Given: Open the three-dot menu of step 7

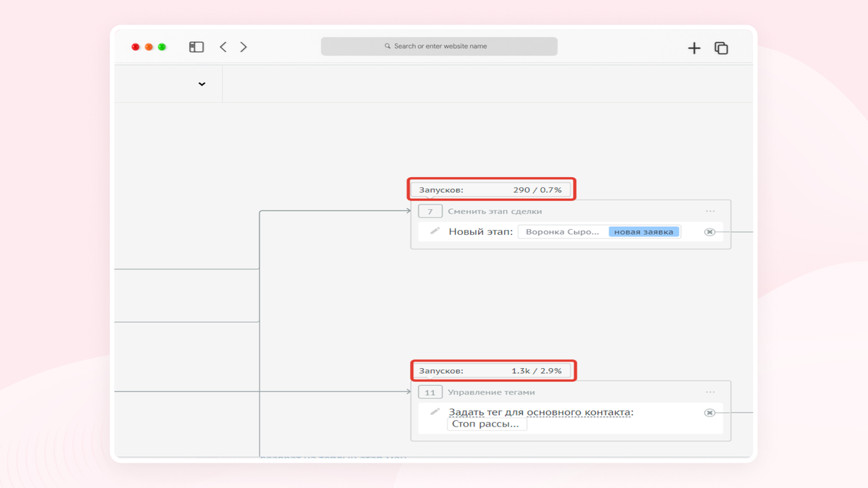Looking at the screenshot, I should (710, 211).
